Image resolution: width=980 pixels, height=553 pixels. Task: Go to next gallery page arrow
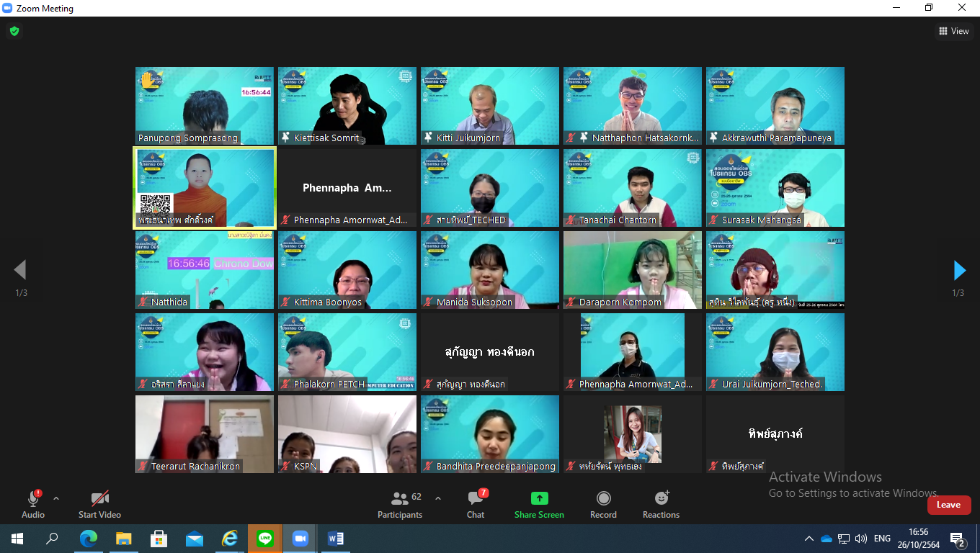(x=959, y=270)
